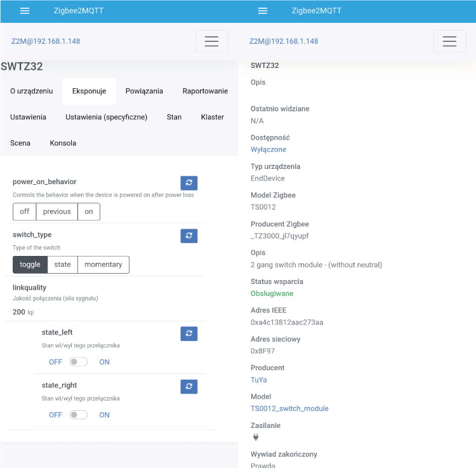
Task: Click the Wyłączone availability link
Action: click(x=268, y=149)
